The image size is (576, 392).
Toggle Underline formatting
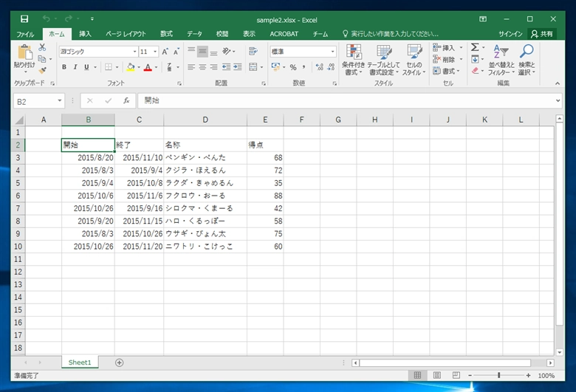tap(86, 67)
